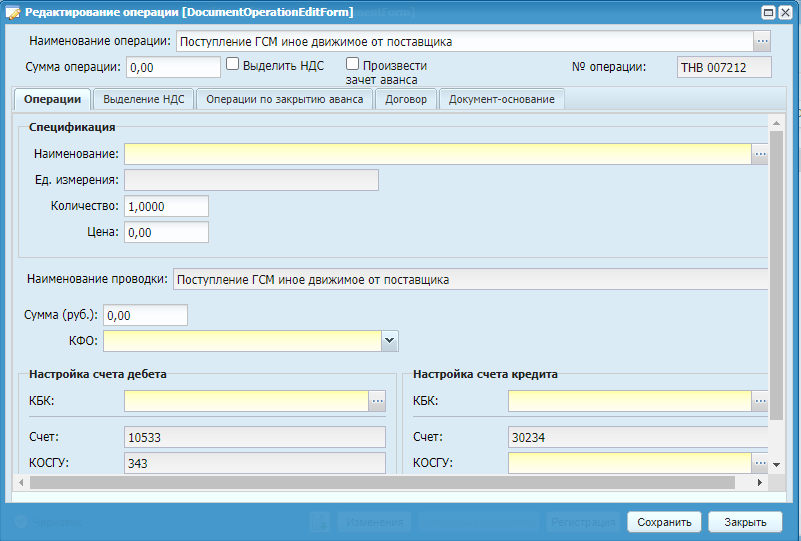Click the horizontal scrollbar thumb
This screenshot has height=541, width=801.
(x=382, y=482)
